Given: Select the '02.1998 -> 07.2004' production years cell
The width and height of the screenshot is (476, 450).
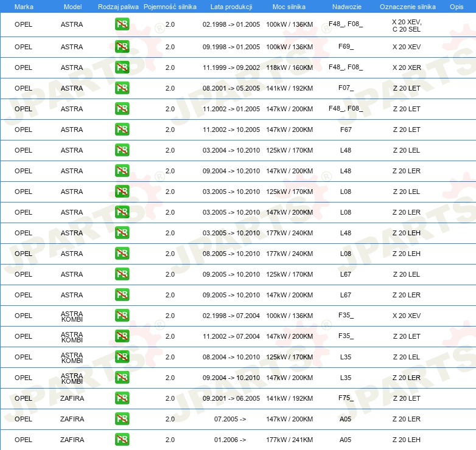Looking at the screenshot, I should point(231,316).
